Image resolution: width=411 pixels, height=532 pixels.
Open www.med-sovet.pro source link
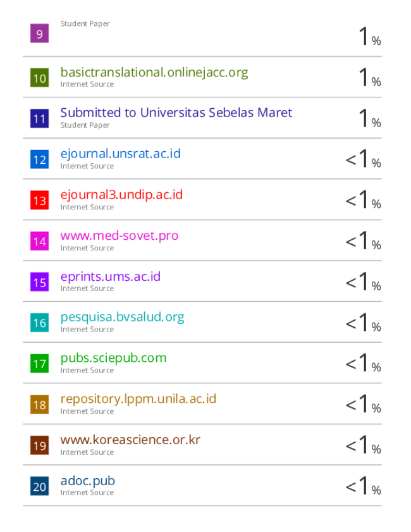[120, 235]
